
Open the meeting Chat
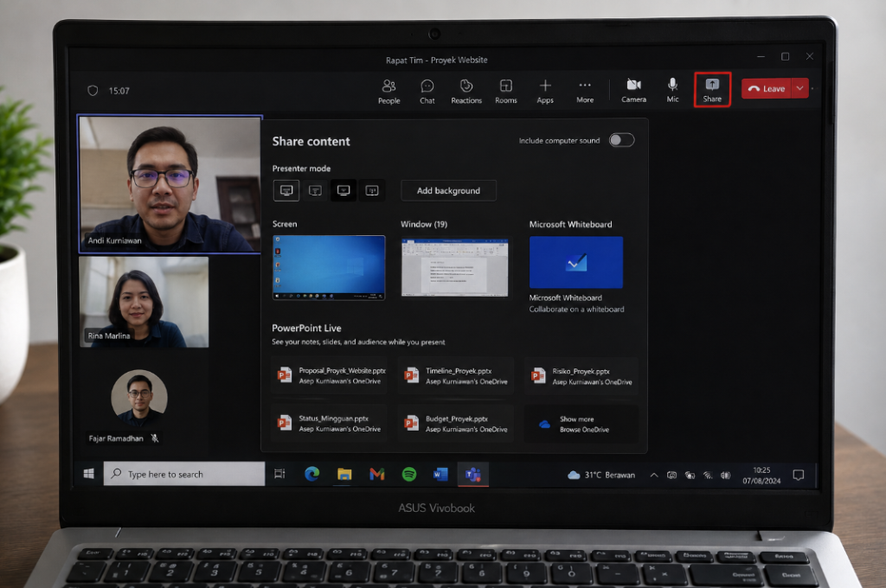(427, 91)
